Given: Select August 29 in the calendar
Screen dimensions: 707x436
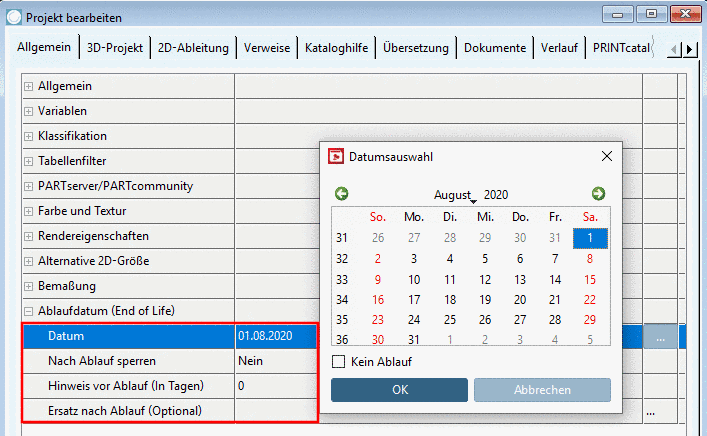Looking at the screenshot, I should coord(590,320).
